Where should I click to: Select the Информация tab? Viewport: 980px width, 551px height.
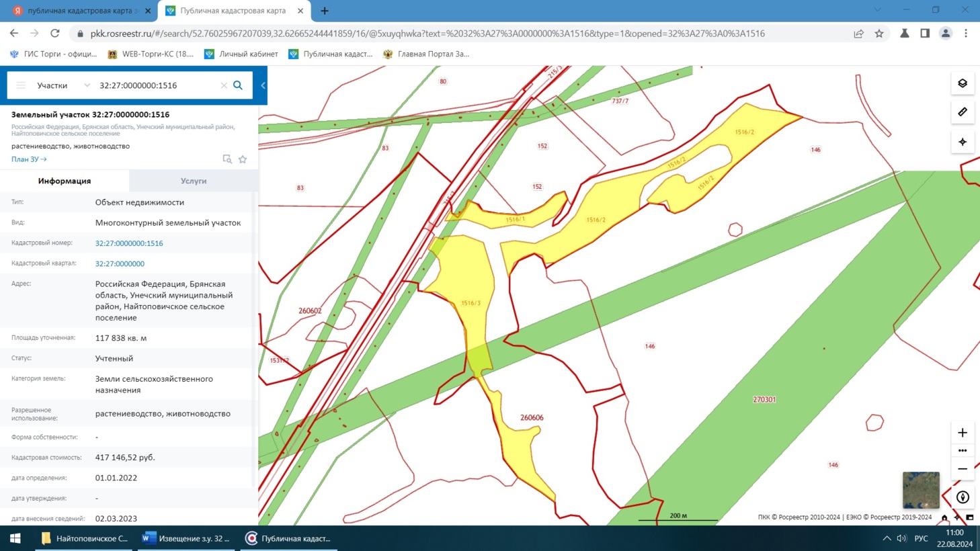[x=65, y=181]
